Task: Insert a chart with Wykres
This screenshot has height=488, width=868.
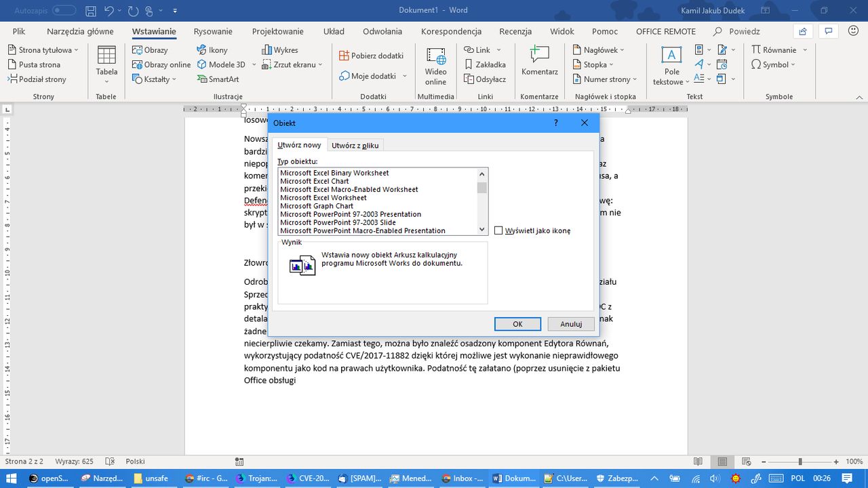Action: (279, 50)
